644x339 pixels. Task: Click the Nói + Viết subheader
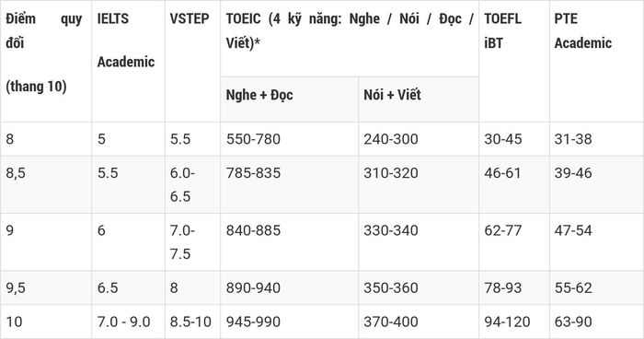click(x=419, y=99)
